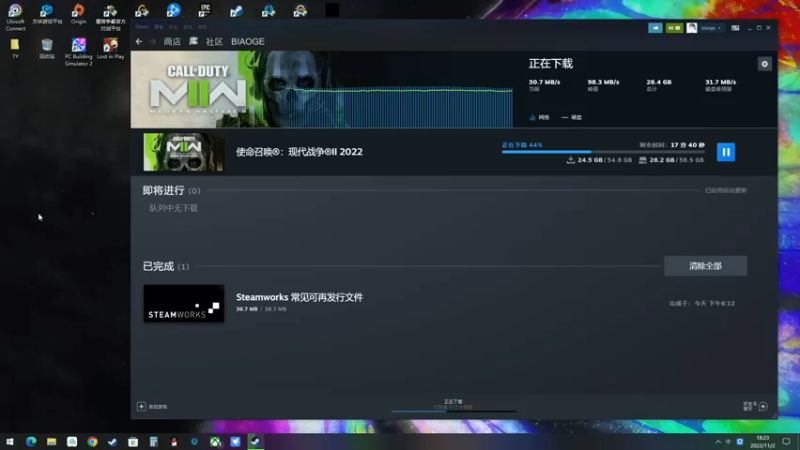Viewport: 800px width, 450px height.
Task: Open download settings gear icon
Action: 764,64
